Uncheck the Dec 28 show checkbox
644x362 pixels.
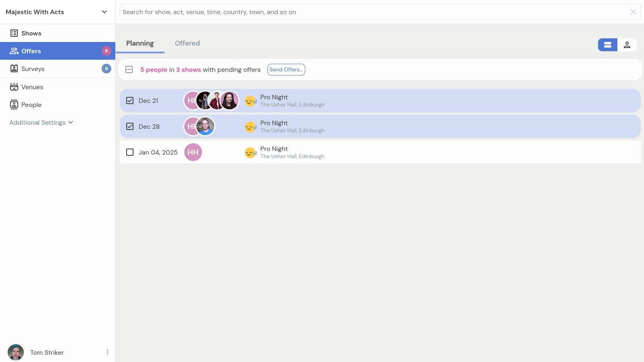(x=130, y=126)
